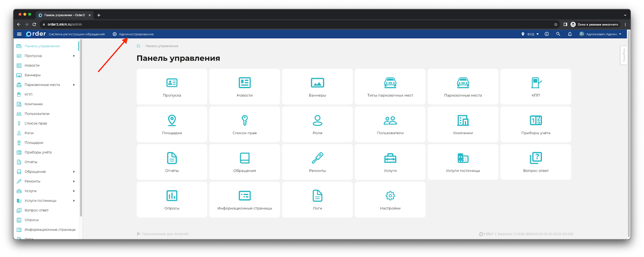
Task: Open the ВУД location dropdown
Action: (530, 34)
